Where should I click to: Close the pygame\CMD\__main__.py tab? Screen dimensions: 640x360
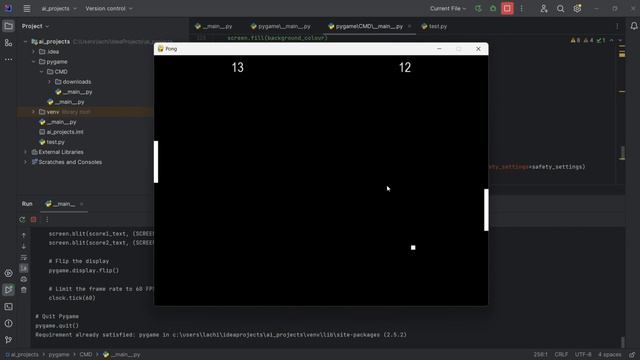tap(409, 26)
